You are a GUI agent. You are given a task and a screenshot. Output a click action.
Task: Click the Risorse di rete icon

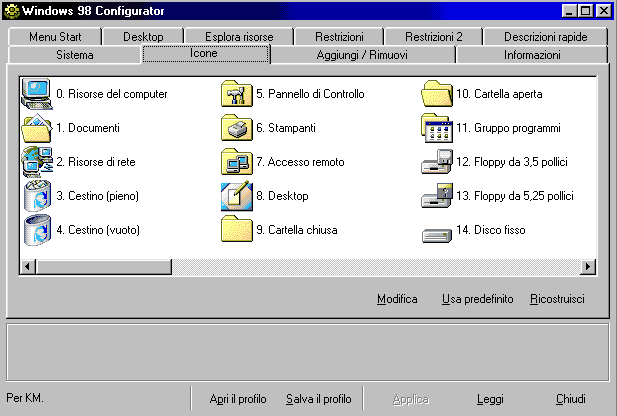pyautogui.click(x=37, y=162)
